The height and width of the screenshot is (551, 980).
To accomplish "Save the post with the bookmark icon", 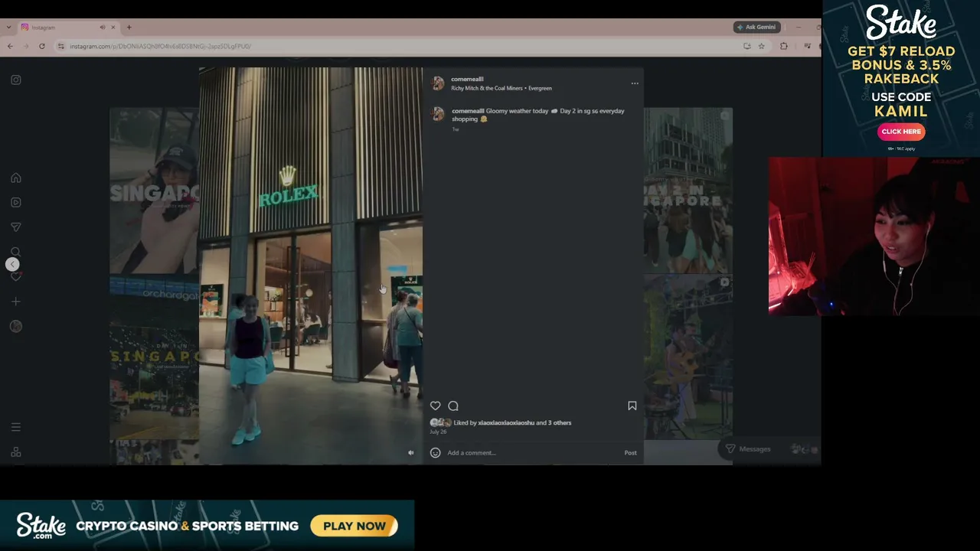I will pos(632,406).
